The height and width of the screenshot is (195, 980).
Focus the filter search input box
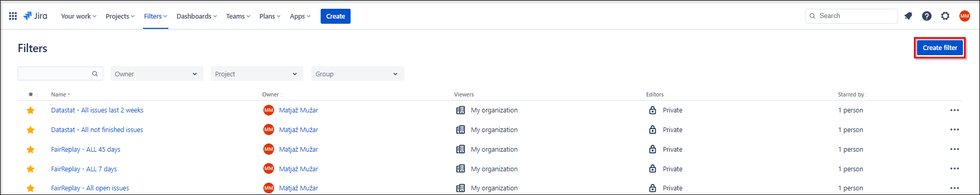click(60, 74)
